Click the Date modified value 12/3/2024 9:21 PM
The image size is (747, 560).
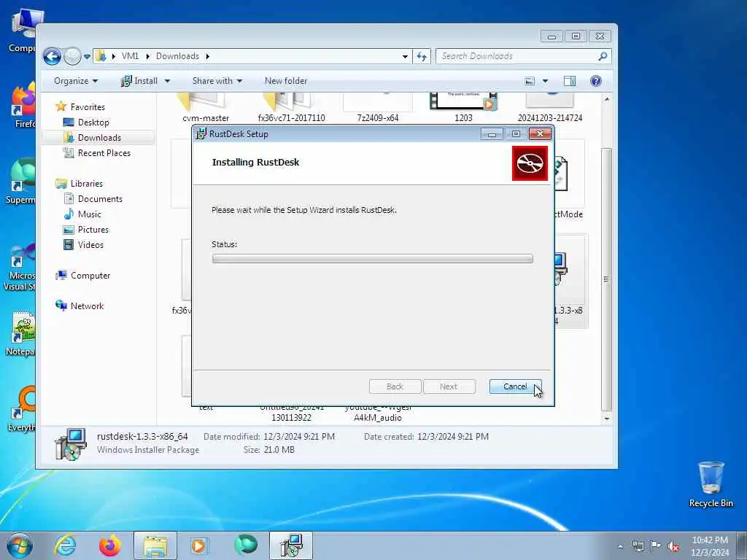[x=298, y=437]
